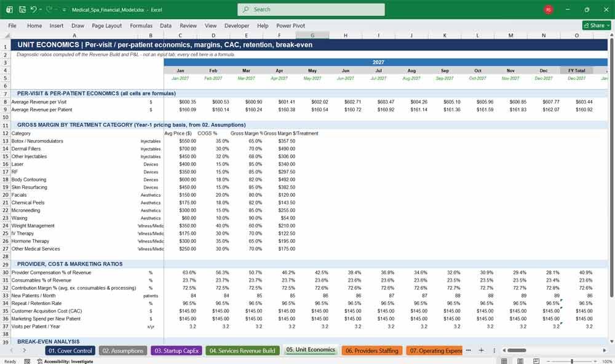Switch to Page Layout view icon
The width and height of the screenshot is (615, 364).
point(520,361)
